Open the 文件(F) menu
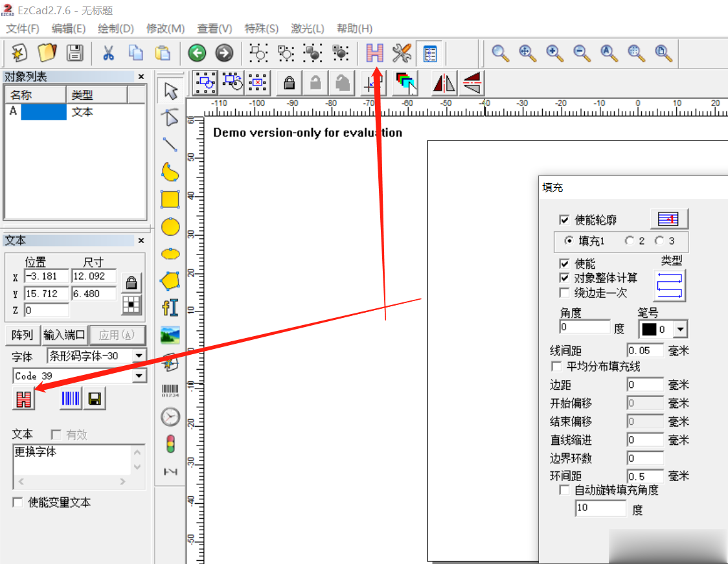This screenshot has width=728, height=564. click(22, 28)
